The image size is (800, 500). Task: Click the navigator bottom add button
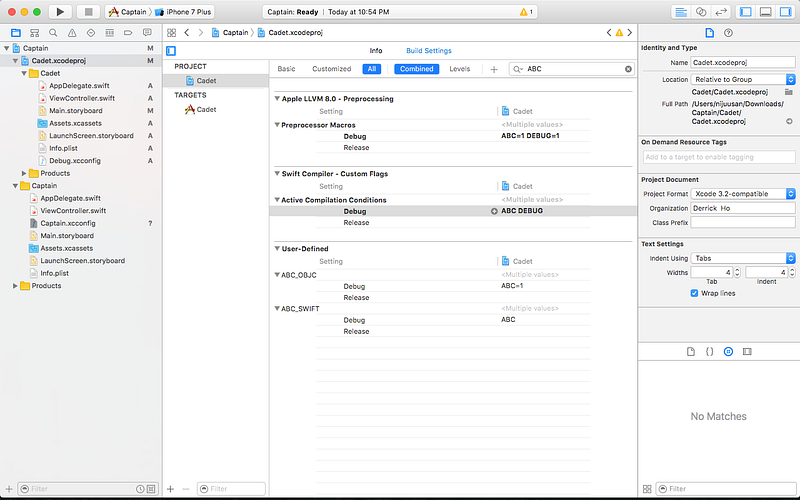coord(9,489)
